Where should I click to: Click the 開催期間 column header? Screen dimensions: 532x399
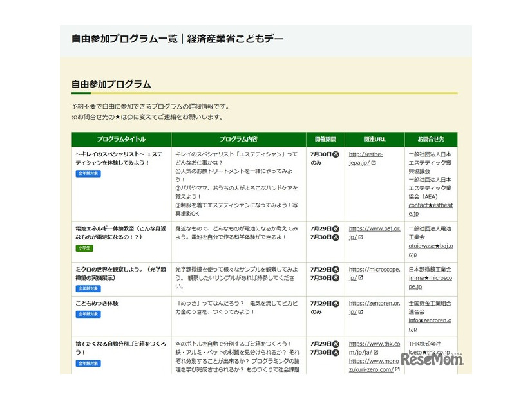pos(325,139)
